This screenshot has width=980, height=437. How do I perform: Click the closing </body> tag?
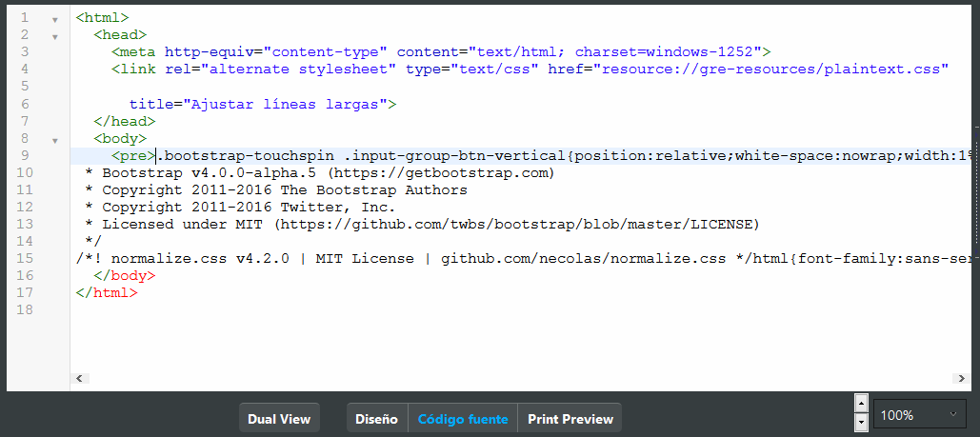point(125,275)
